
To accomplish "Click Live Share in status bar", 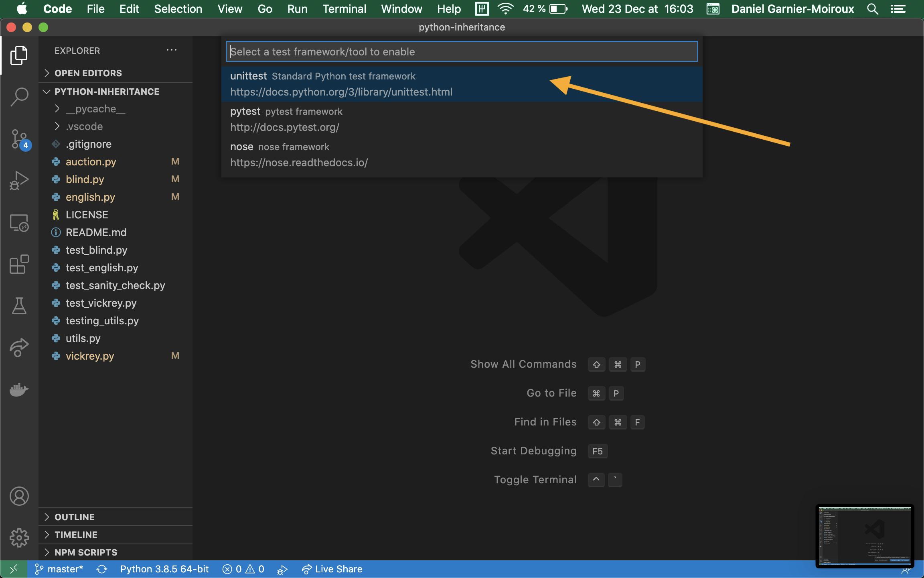I will pos(332,569).
